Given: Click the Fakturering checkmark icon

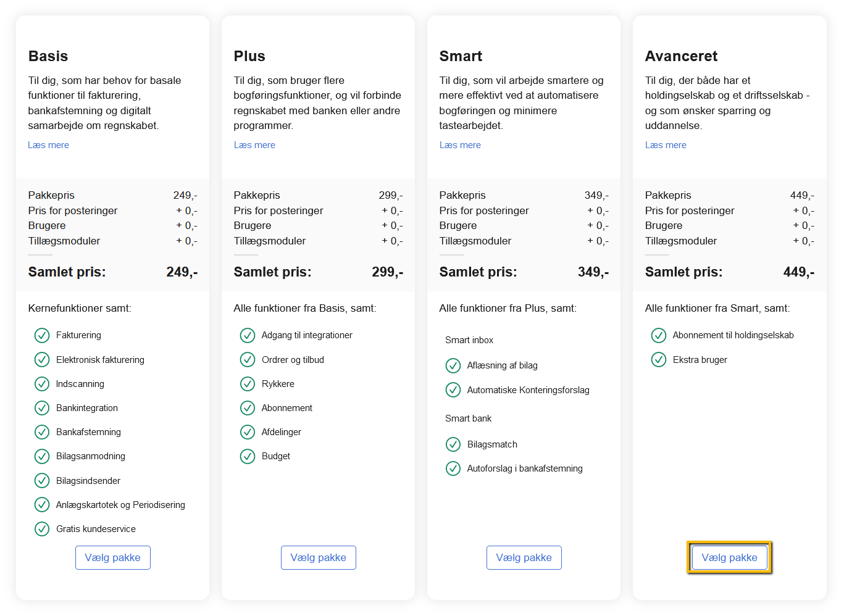Looking at the screenshot, I should (x=41, y=335).
